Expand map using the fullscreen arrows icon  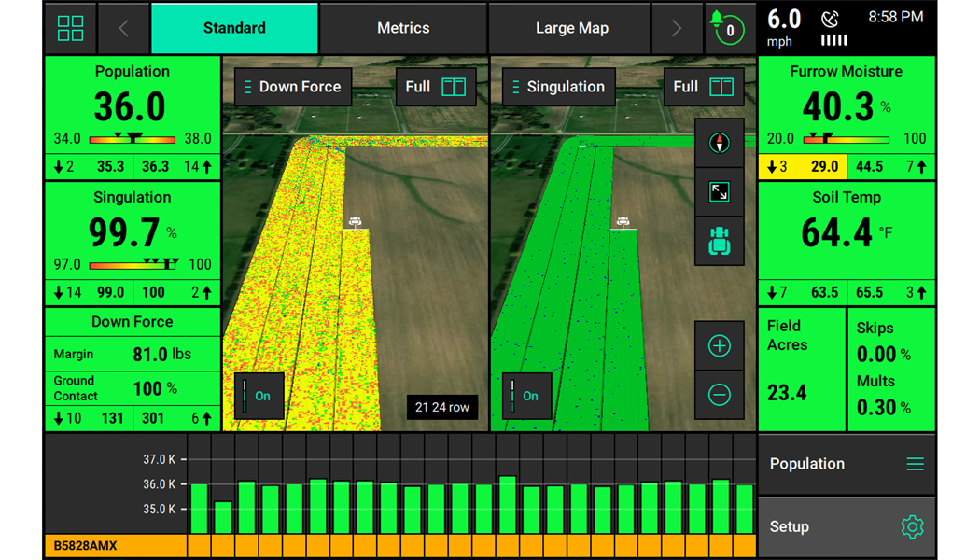tap(719, 192)
